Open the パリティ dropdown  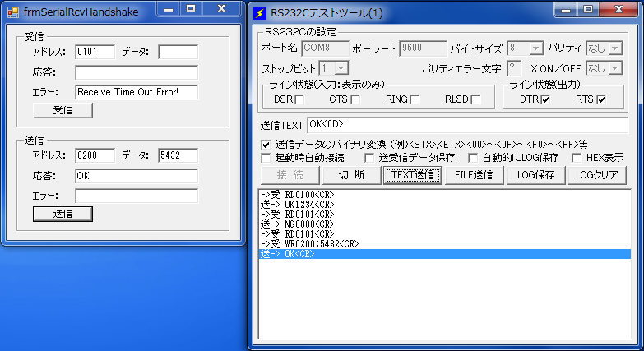coord(615,48)
